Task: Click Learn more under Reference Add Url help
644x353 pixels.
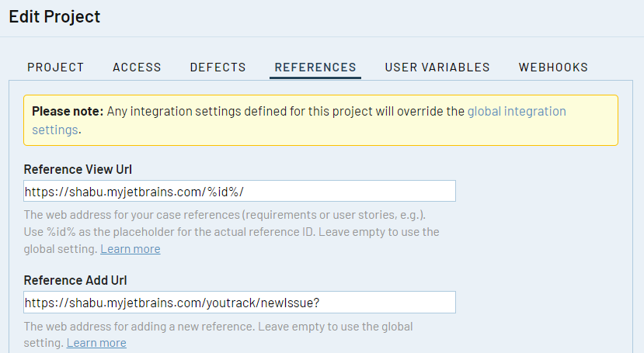Action: [x=96, y=343]
